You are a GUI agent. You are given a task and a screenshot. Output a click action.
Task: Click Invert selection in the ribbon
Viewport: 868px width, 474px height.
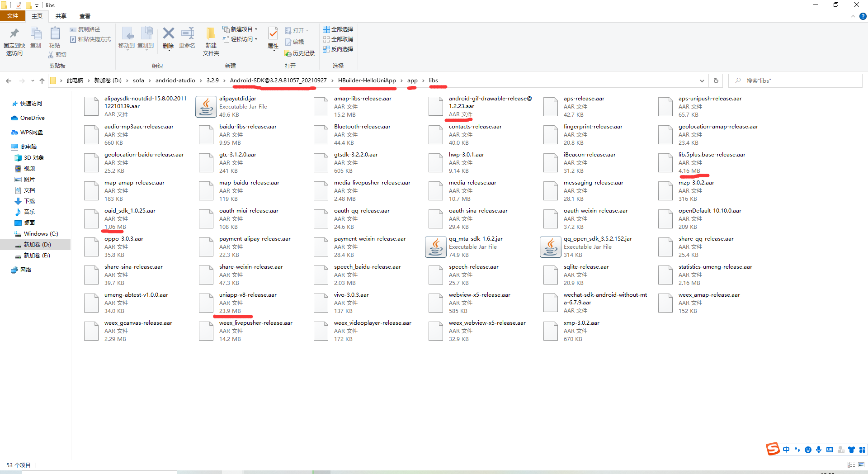[338, 49]
